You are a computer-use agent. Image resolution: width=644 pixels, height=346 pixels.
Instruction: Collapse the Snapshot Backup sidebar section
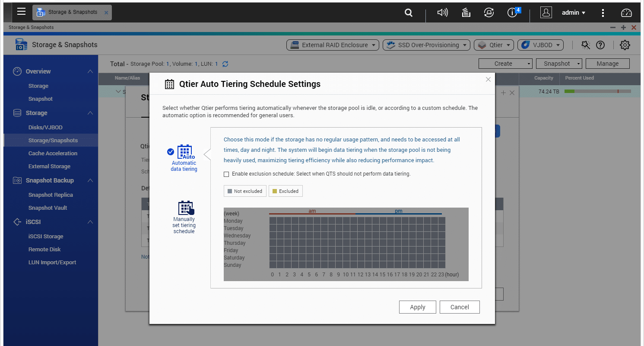click(90, 180)
